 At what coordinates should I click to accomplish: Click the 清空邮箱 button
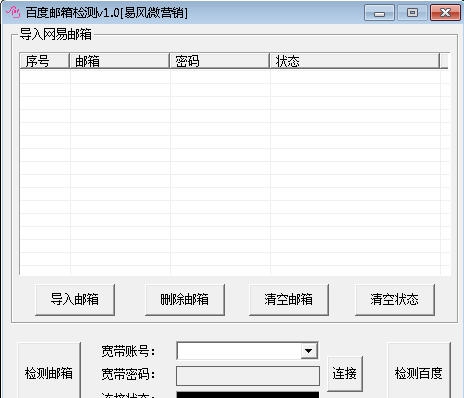[x=289, y=299]
